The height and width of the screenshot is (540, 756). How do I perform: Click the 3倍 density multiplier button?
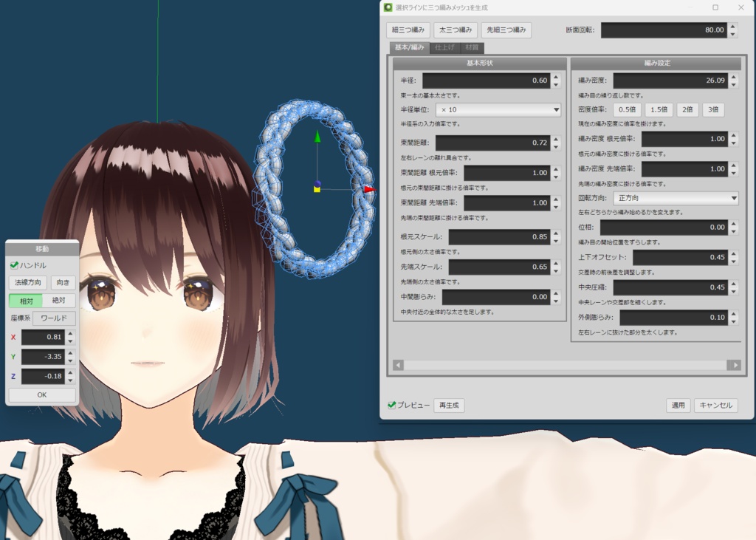click(x=713, y=109)
